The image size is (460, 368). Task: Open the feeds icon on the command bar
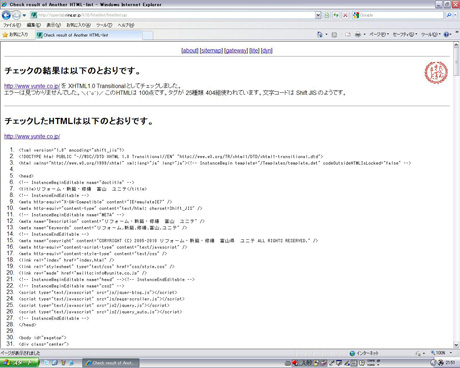pos(334,34)
